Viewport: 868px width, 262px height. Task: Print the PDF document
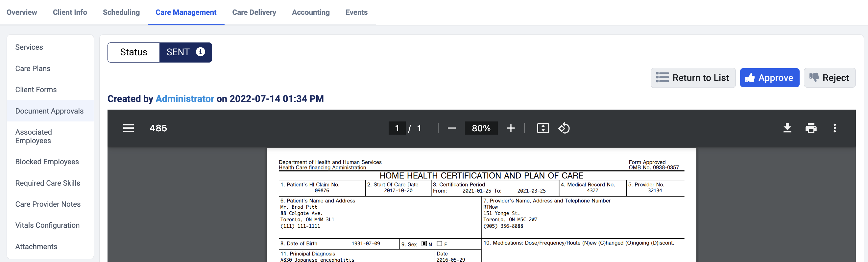811,128
